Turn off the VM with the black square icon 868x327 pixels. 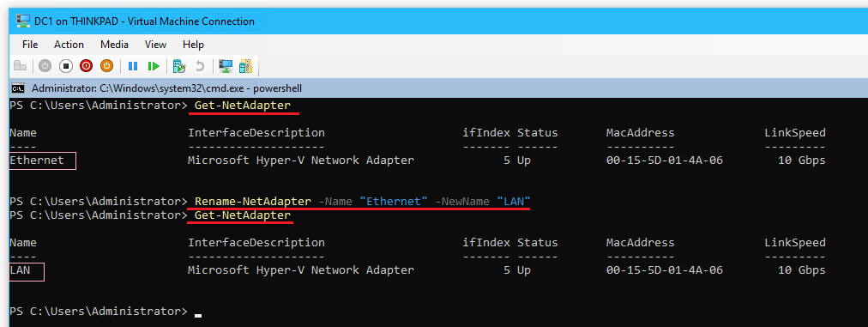pos(66,66)
